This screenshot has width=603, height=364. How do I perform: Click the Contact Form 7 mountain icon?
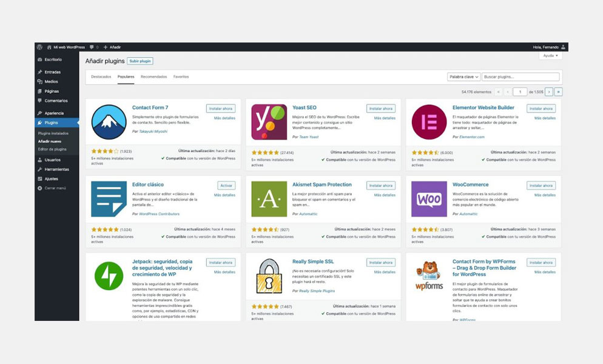(x=109, y=122)
